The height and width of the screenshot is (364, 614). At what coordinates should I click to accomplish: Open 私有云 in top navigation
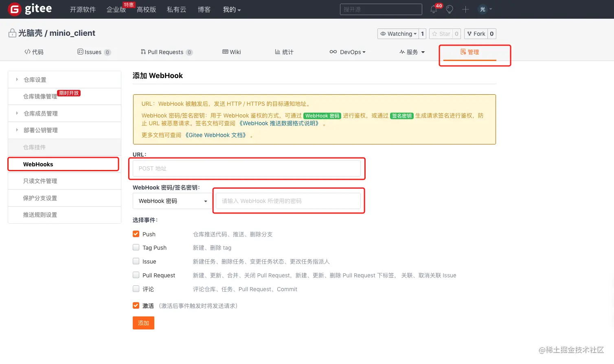coord(177,9)
